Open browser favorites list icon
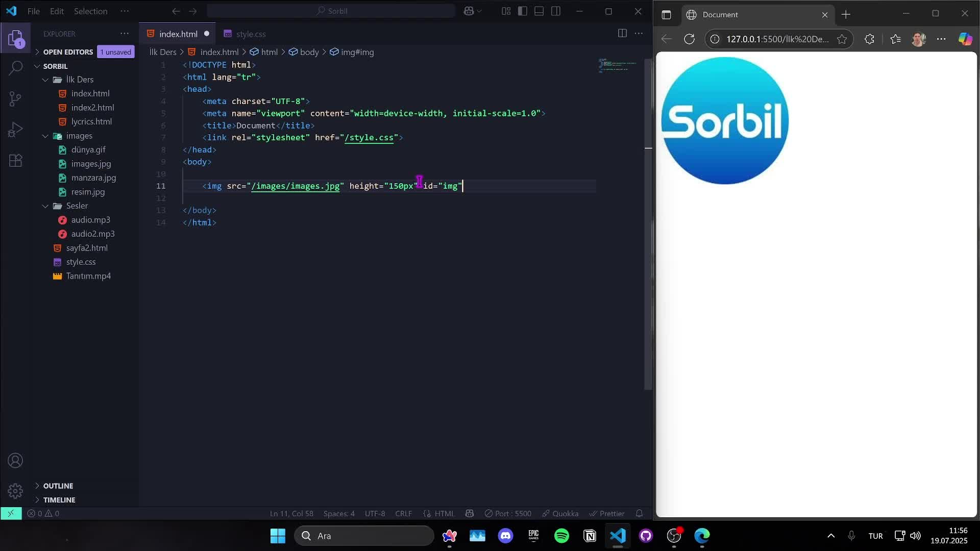 [895, 39]
